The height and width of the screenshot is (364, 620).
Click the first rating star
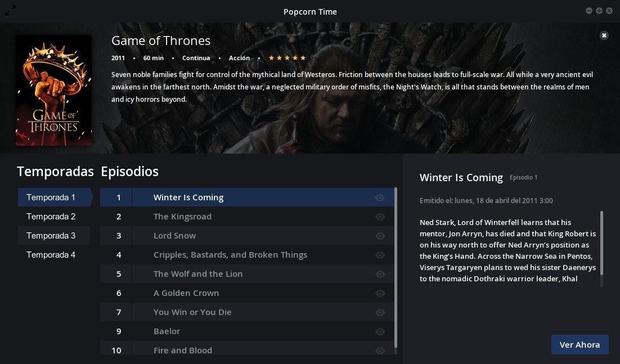pyautogui.click(x=271, y=57)
